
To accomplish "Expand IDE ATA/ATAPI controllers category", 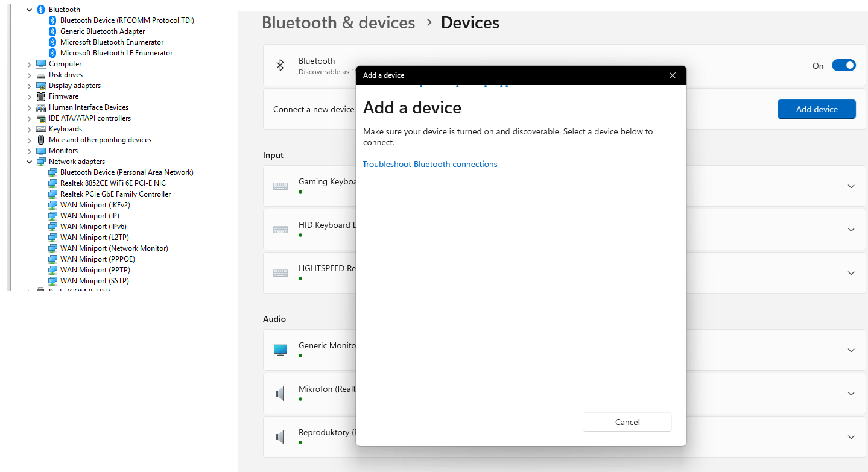I will click(29, 118).
